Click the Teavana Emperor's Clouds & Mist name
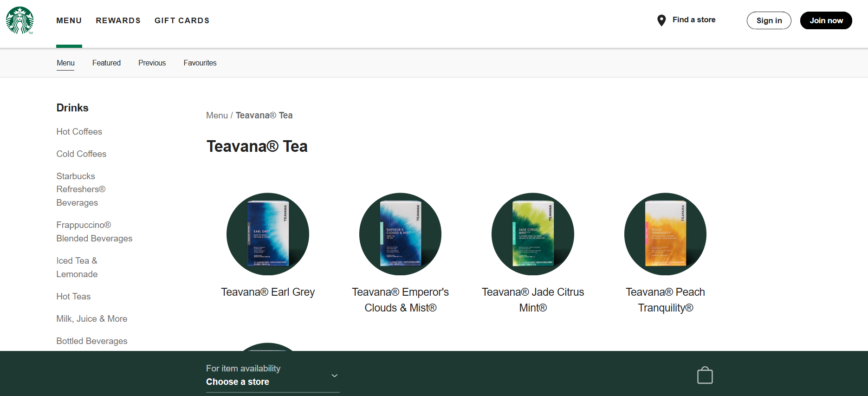The image size is (868, 396). point(401,300)
